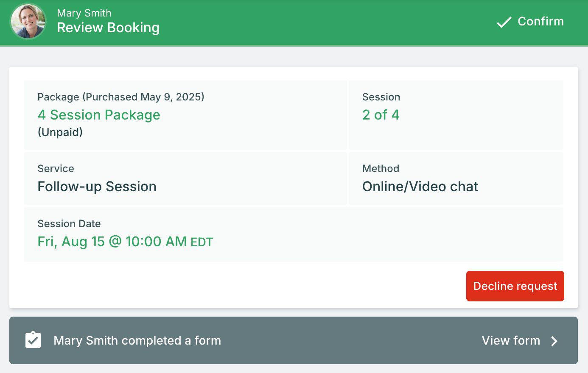Viewport: 588px width, 373px height.
Task: Expand the form using the right chevron
Action: tap(554, 341)
